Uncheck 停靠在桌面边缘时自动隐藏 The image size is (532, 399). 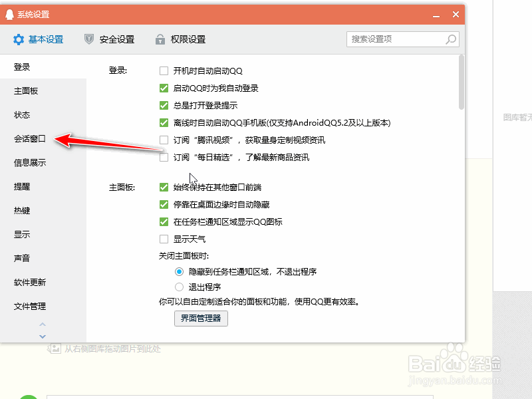(x=164, y=205)
